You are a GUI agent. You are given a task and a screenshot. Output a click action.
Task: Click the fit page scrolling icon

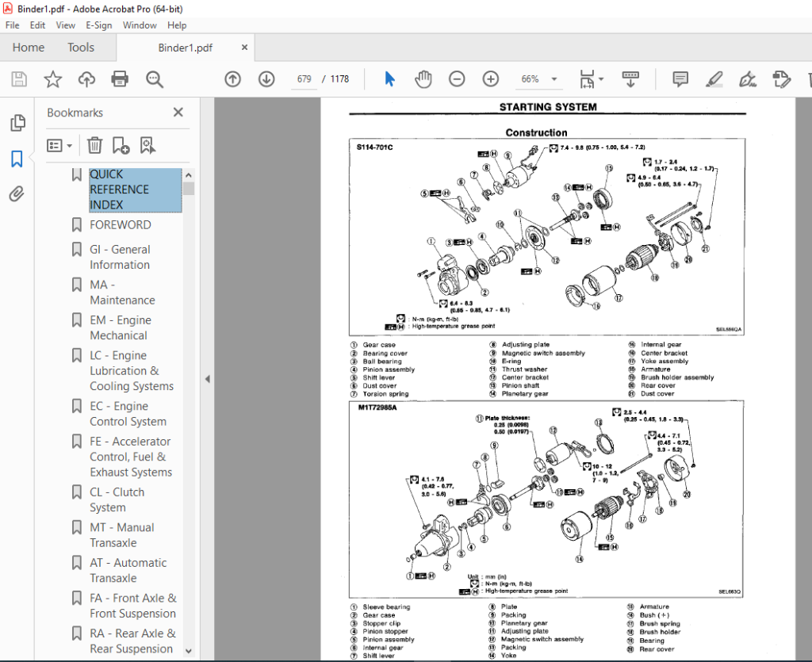588,79
